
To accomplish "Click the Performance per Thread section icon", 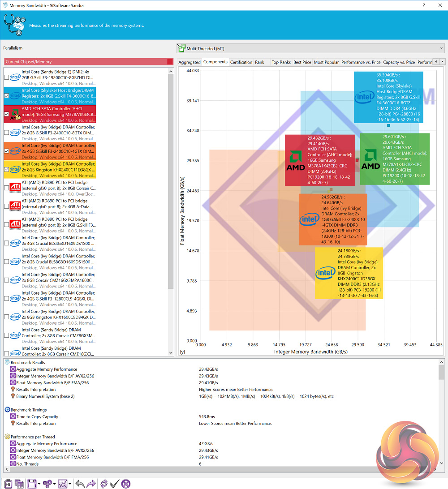I will point(8,437).
